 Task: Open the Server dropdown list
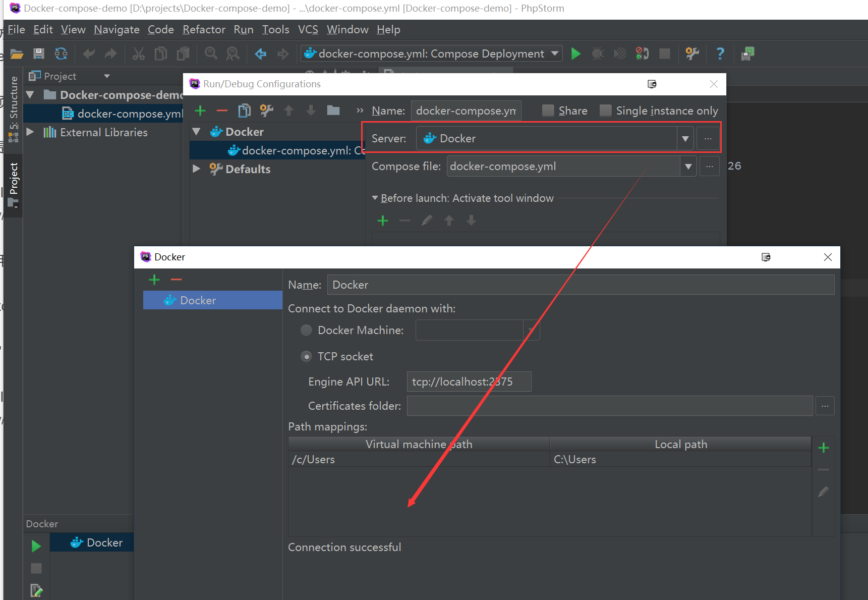click(685, 139)
